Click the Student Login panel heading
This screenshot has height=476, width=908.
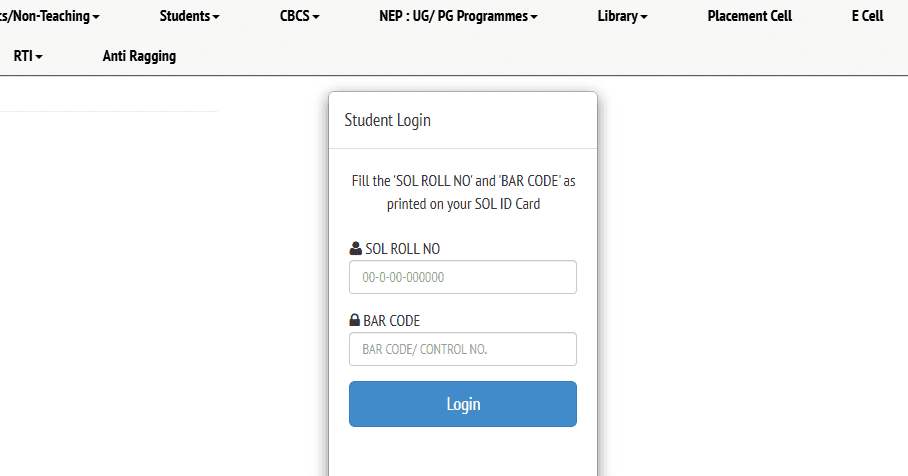click(388, 121)
